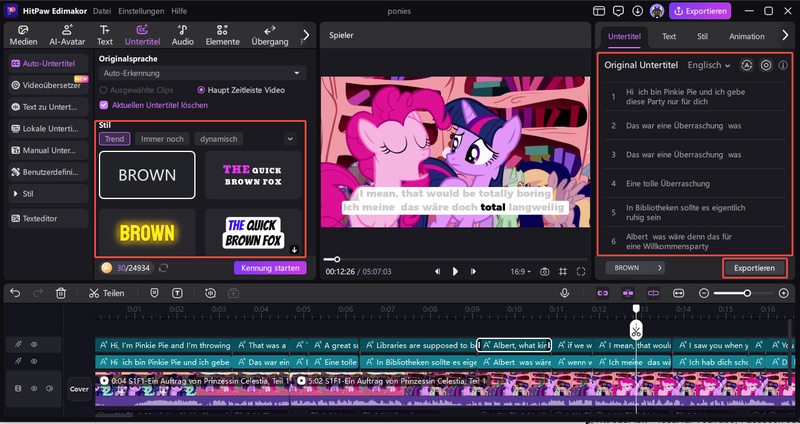
Task: Uncheck Aktuellen Untertitel löschen
Action: (104, 105)
